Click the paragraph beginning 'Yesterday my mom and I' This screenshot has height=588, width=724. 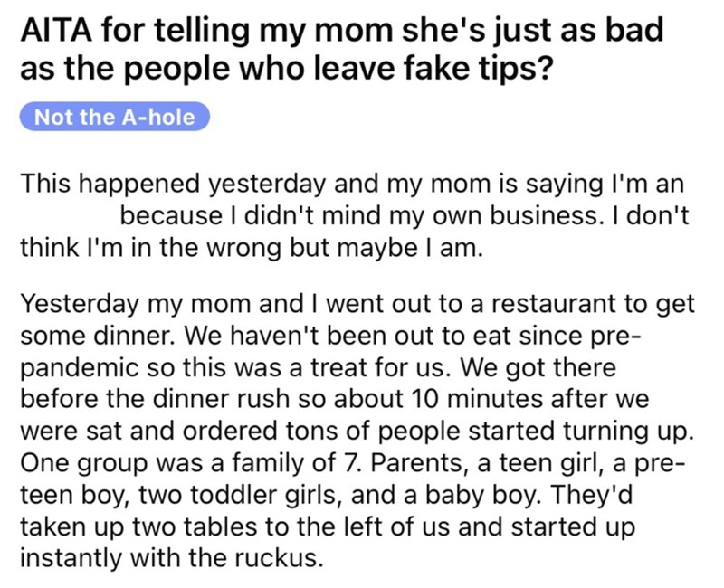click(357, 431)
